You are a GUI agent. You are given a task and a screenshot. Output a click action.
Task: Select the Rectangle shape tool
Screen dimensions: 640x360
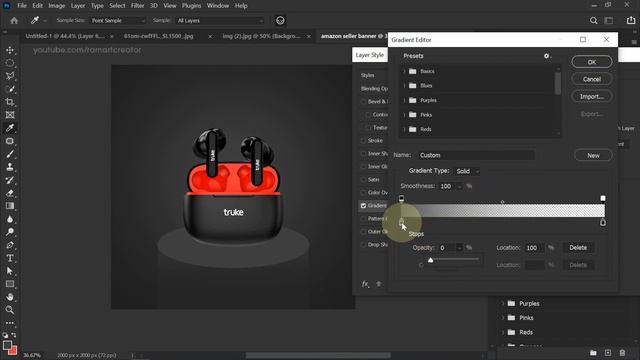point(10,284)
